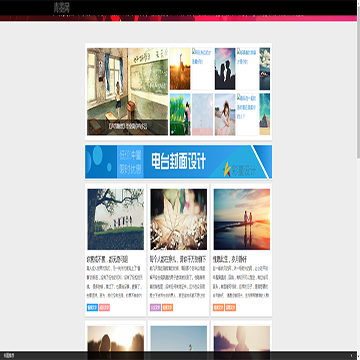Open the tree and hanging laundry article image

(x=116, y=219)
